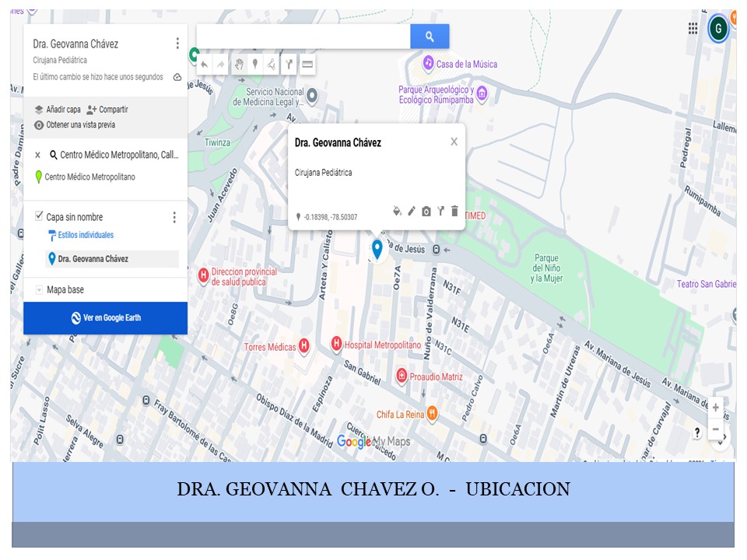Select the draw line tool
Viewport: 747px width, 560px height.
272,65
